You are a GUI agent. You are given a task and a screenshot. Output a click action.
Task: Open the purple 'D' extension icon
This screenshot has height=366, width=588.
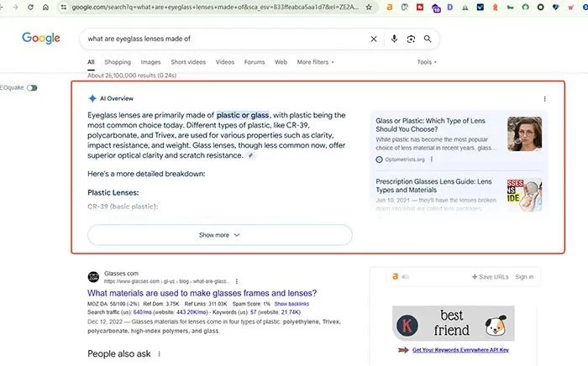[x=450, y=7]
